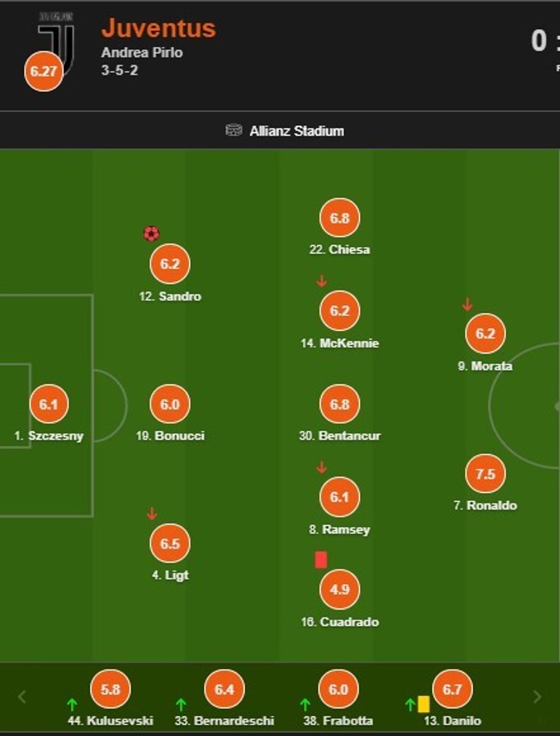This screenshot has width=560, height=736.
Task: Open substitute Frabotta's 6.0 rating
Action: 338,690
